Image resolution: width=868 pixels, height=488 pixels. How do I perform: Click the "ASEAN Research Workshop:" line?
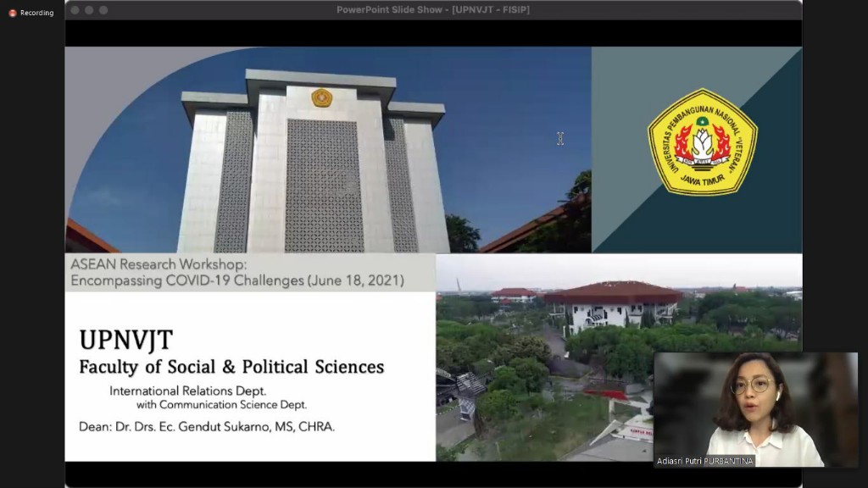coord(159,264)
